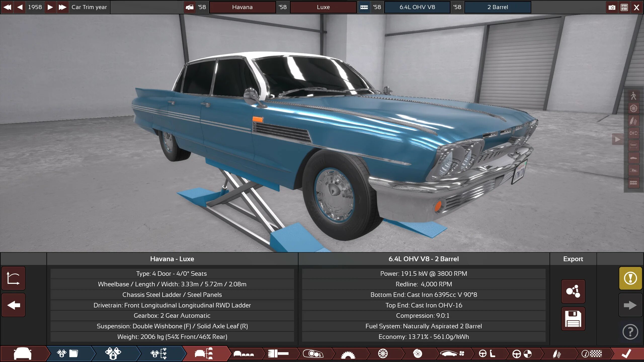Click the checkmark finish step
Screen dimensions: 644x362
click(626, 354)
